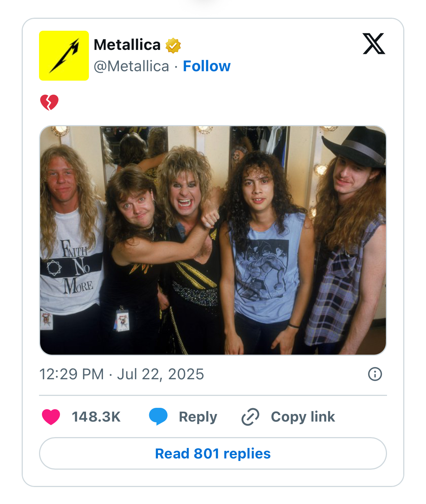426x504 pixels.
Task: Follow the Metallica account
Action: tap(207, 66)
